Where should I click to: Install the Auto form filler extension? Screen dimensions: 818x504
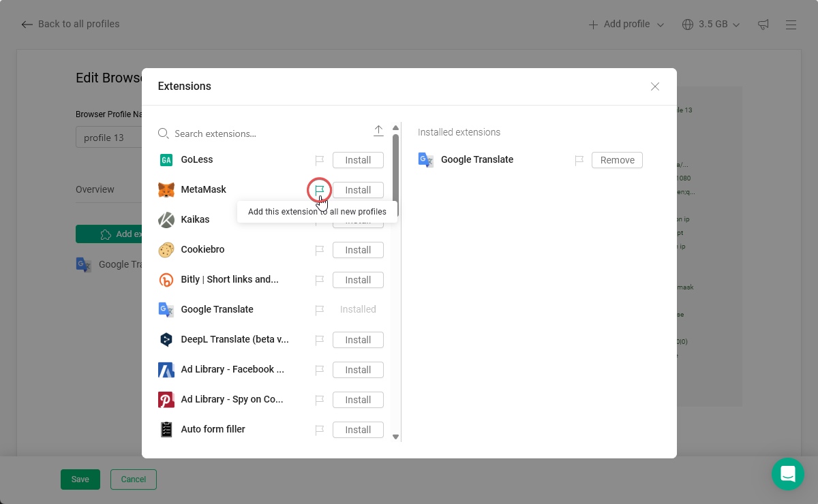(x=358, y=430)
